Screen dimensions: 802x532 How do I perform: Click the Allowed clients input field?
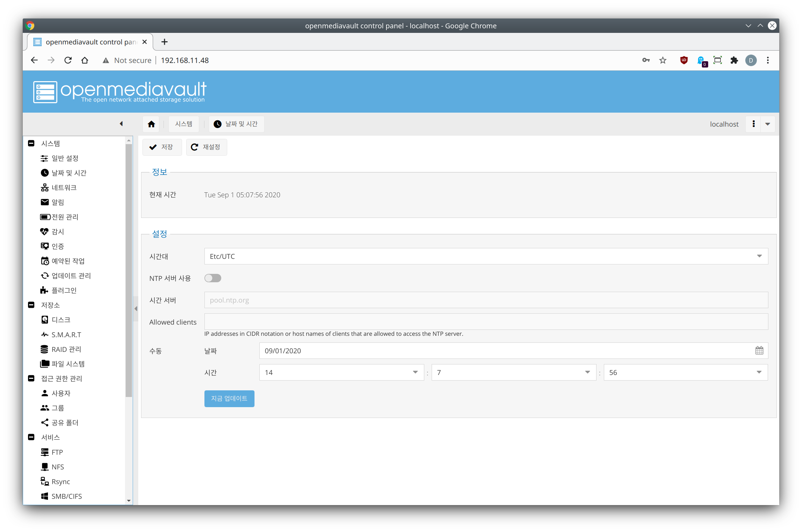pos(486,321)
